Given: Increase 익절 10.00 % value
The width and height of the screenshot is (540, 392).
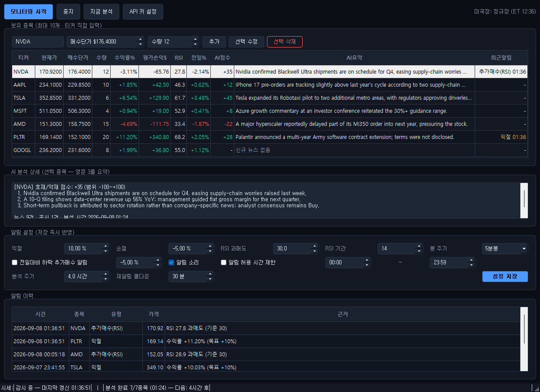Looking at the screenshot, I should (x=105, y=246).
